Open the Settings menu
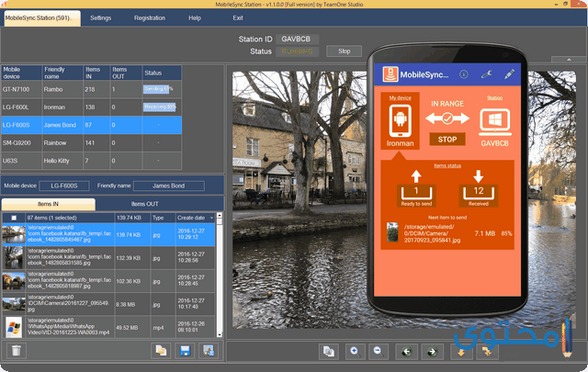The image size is (588, 372). click(x=100, y=18)
